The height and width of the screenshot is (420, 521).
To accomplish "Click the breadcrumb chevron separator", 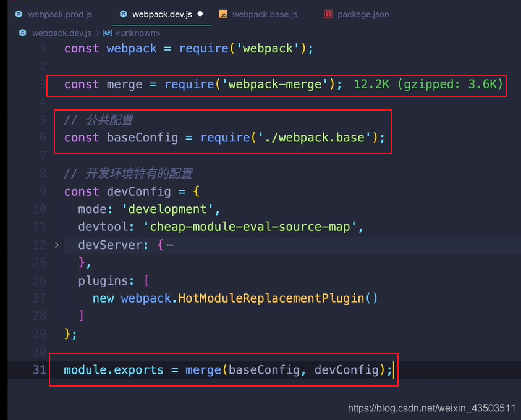I will coord(97,33).
